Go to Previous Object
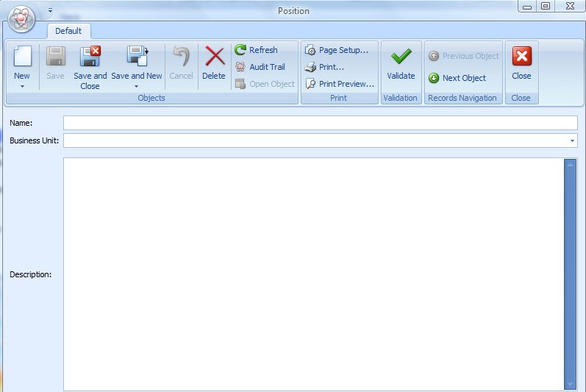 pyautogui.click(x=463, y=56)
